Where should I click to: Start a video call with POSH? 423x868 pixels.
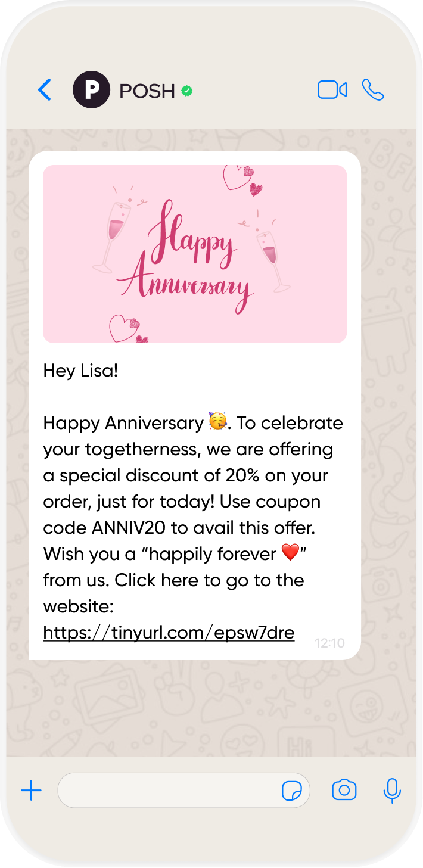pyautogui.click(x=332, y=91)
